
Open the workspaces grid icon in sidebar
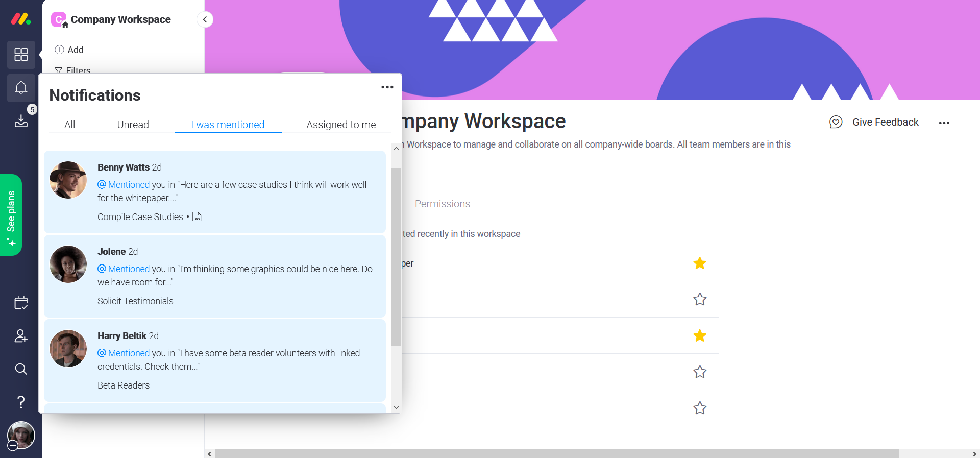(x=21, y=55)
